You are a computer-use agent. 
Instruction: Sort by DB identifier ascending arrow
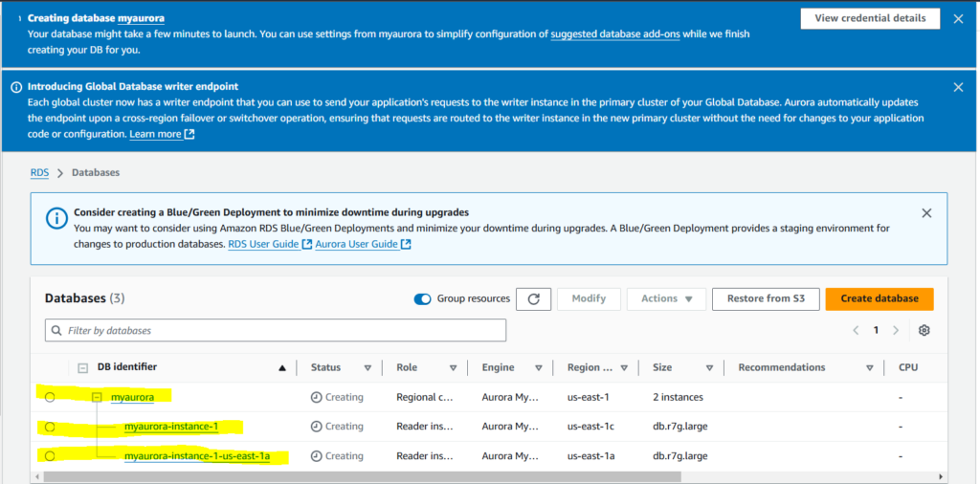click(x=282, y=368)
